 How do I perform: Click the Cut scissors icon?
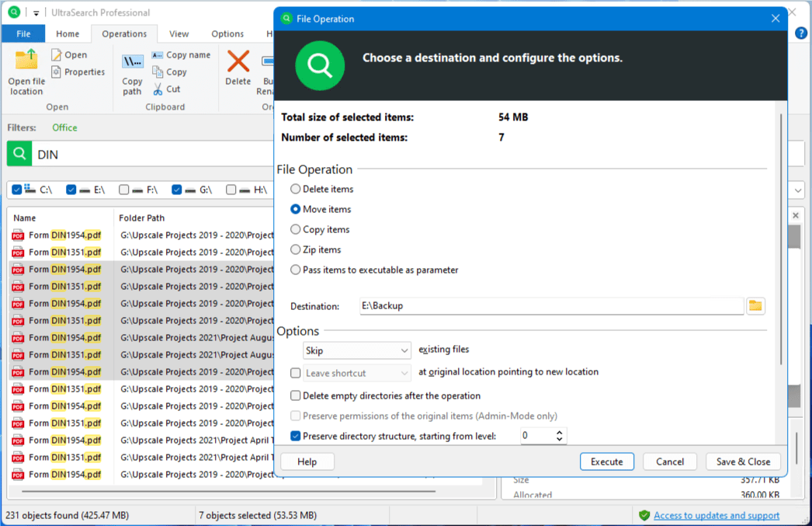(158, 89)
